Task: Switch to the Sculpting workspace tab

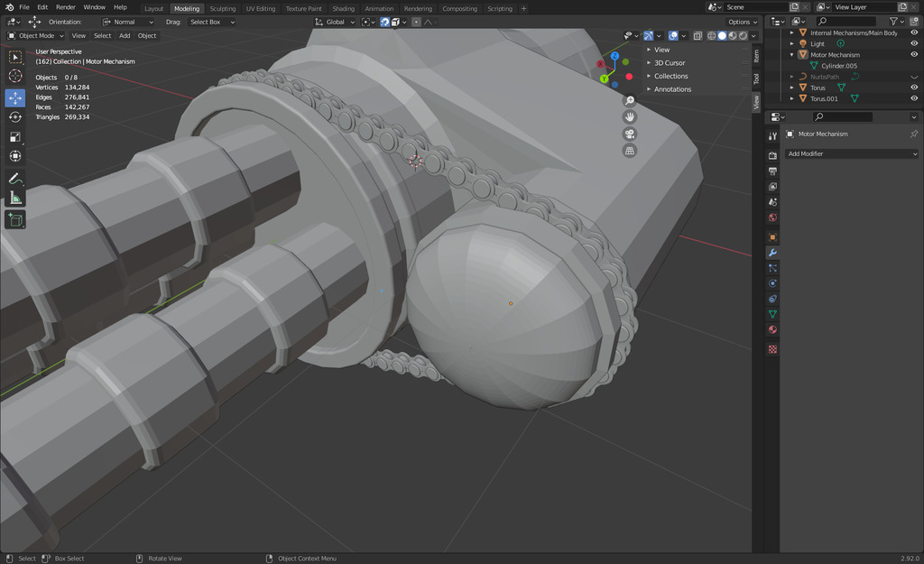Action: coord(222,8)
